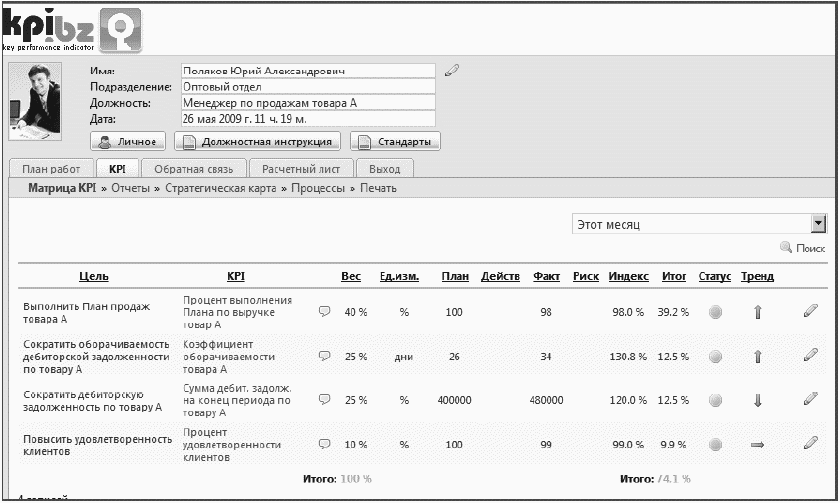Open comment bubble for 'Выполнить План продаж' row
The height and width of the screenshot is (503, 840).
click(324, 311)
